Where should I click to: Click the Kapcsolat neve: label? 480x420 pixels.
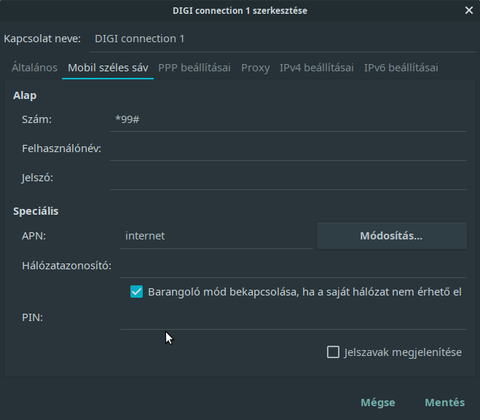pyautogui.click(x=42, y=39)
